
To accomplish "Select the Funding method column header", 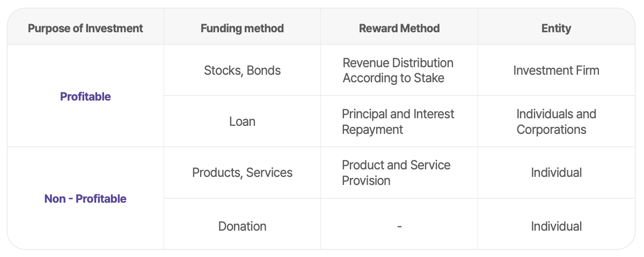I will [242, 28].
